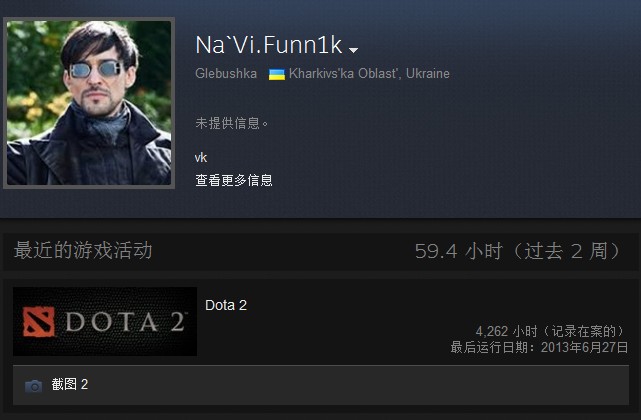Click the red Dota 2 emblem icon
The width and height of the screenshot is (641, 420).
(x=39, y=321)
